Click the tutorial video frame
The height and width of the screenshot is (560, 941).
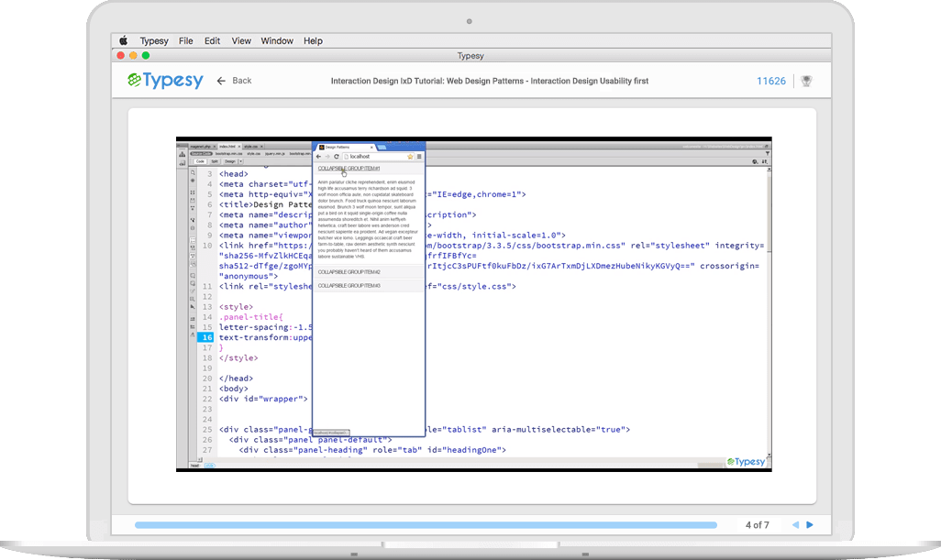474,304
